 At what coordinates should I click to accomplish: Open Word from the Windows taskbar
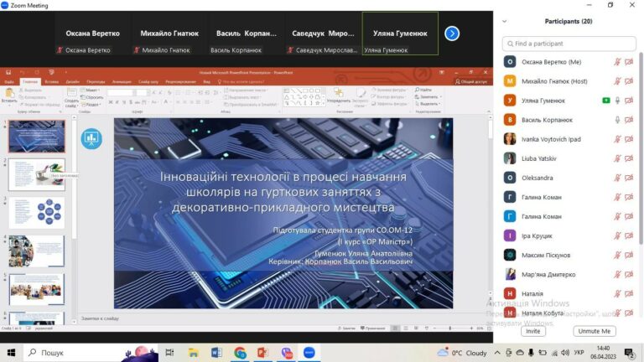tap(216, 353)
